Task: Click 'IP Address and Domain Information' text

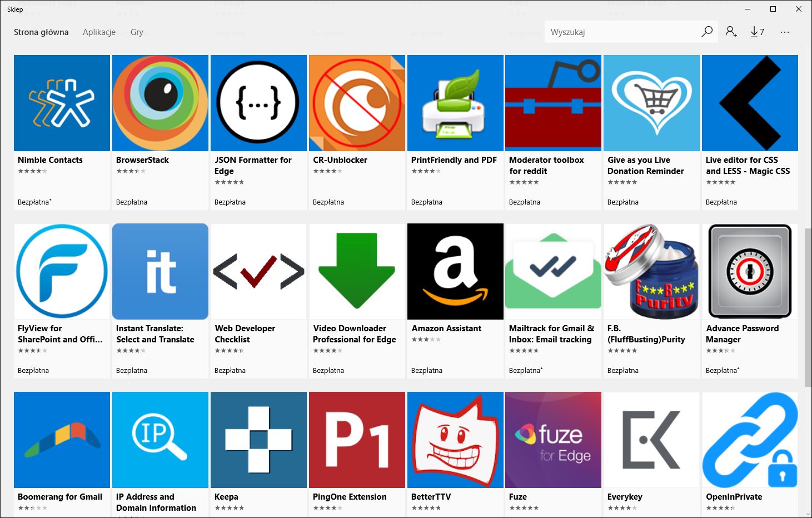Action: pos(156,502)
